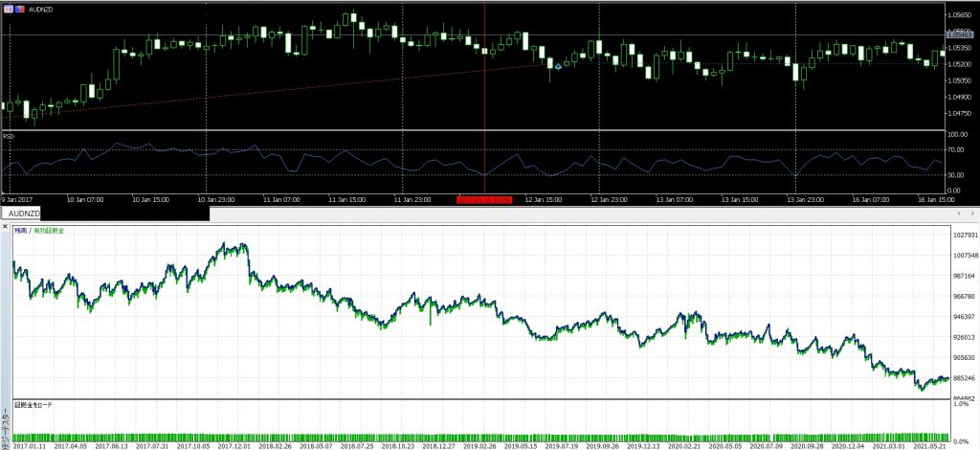Select the 残高 balance legend label

19,231
